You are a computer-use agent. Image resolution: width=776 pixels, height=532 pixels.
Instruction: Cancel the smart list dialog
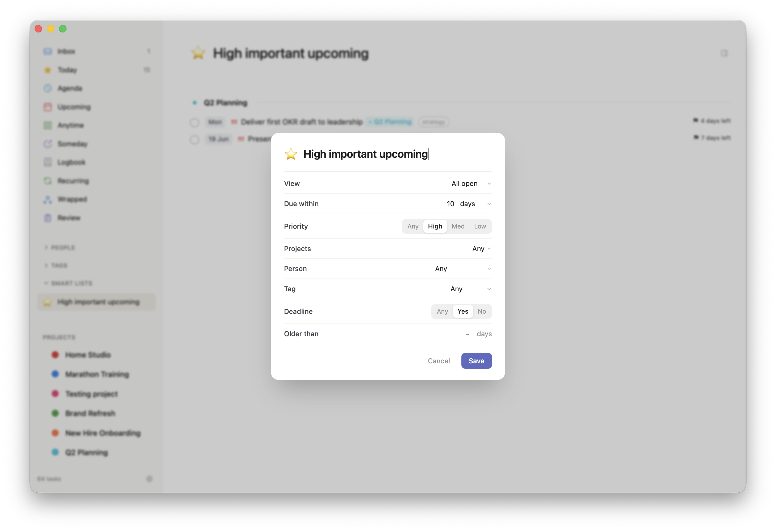(x=439, y=361)
